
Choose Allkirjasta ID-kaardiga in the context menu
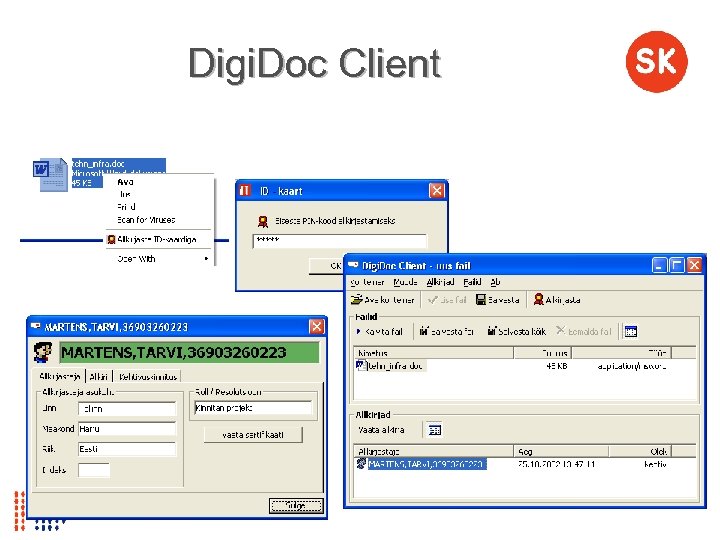pos(157,239)
